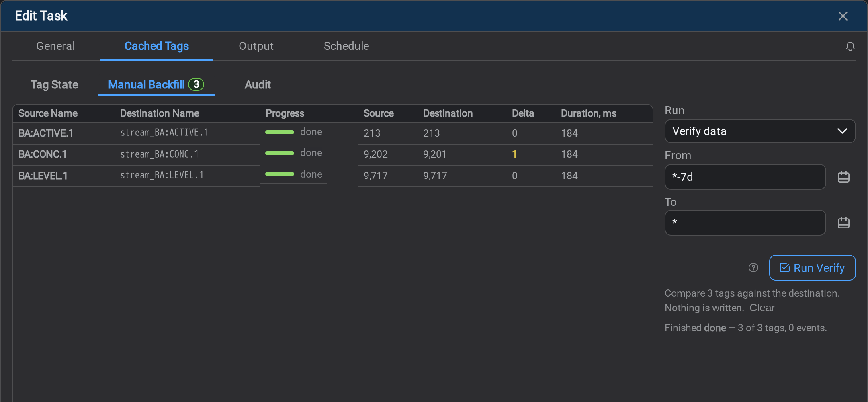Select the Cached Tags tab

(x=157, y=46)
